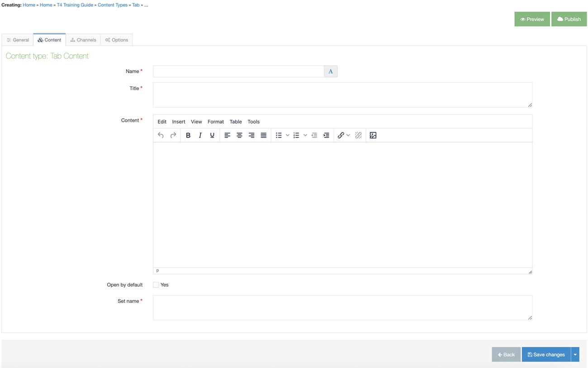Click Content editor resize handle
The width and height of the screenshot is (588, 368).
(x=530, y=272)
